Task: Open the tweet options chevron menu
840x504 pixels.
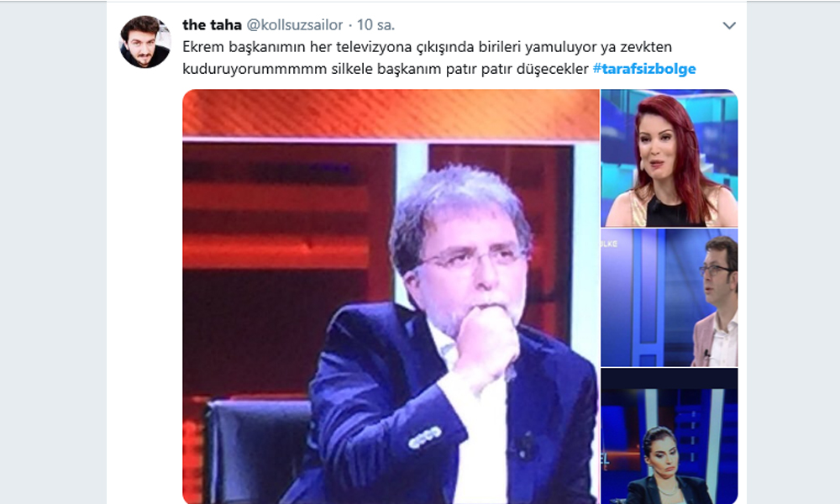Action: click(729, 25)
